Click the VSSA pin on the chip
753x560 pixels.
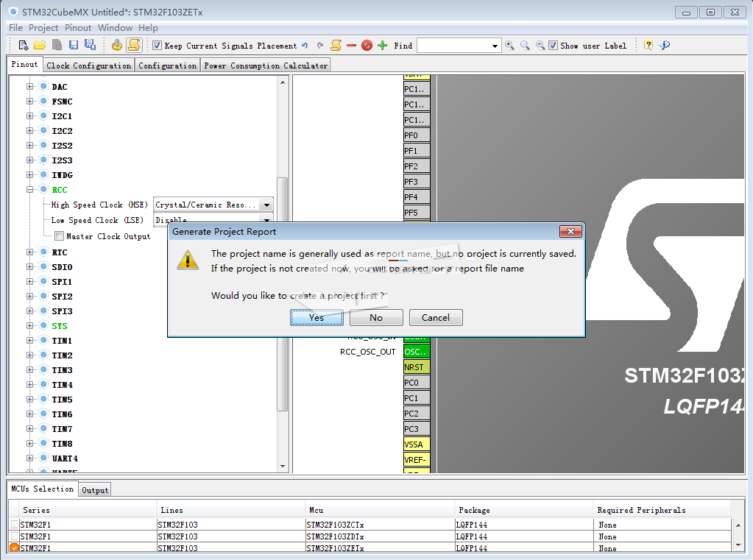pos(417,444)
